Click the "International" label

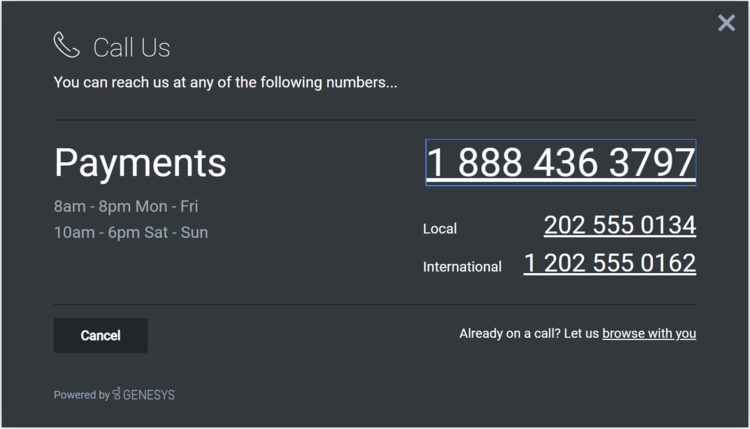462,267
